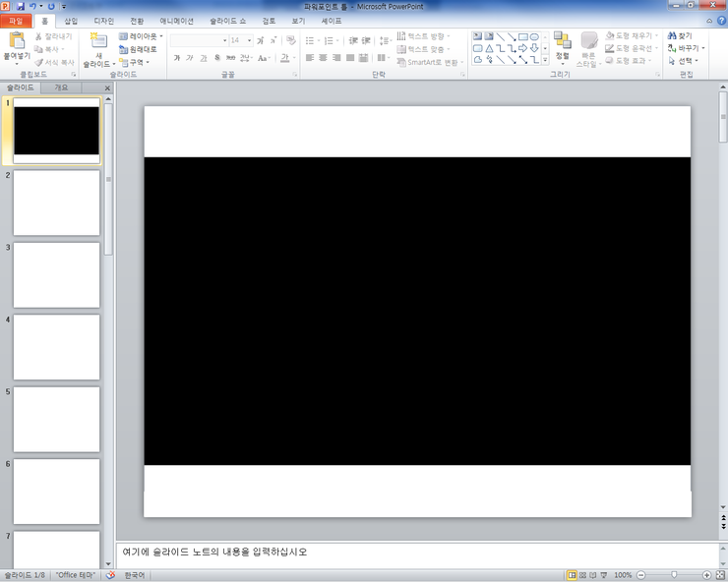Click Office 테마 theme name in status bar

75,575
